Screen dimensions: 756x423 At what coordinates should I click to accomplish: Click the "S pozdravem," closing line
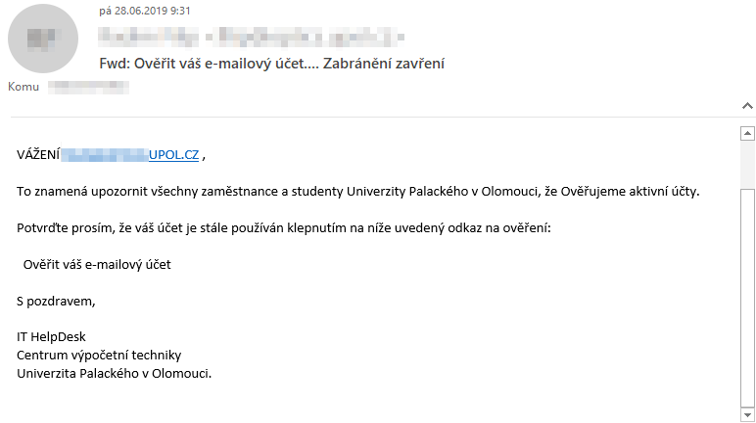[56, 301]
